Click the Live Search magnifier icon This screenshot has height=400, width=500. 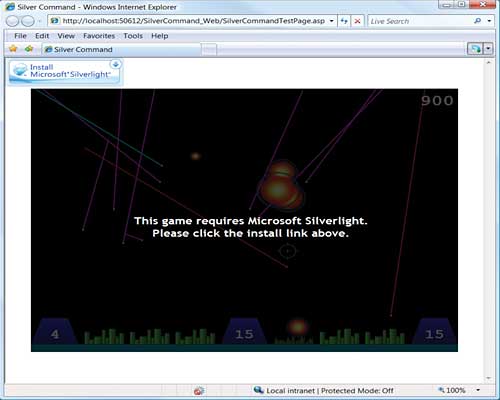pyautogui.click(x=477, y=21)
